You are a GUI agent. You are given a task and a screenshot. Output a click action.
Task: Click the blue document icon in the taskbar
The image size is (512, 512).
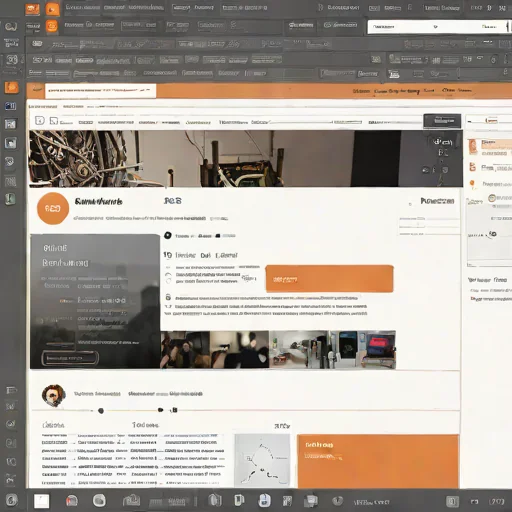(264, 500)
